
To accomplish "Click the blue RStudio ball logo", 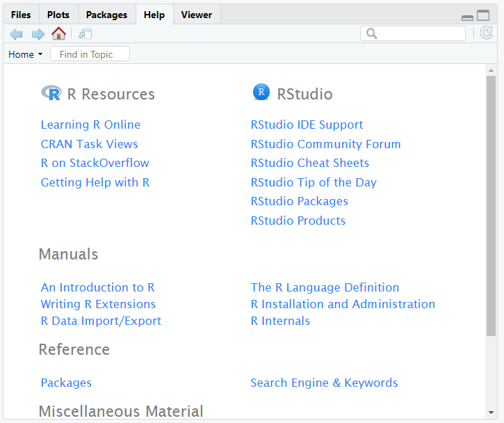I will [x=261, y=92].
